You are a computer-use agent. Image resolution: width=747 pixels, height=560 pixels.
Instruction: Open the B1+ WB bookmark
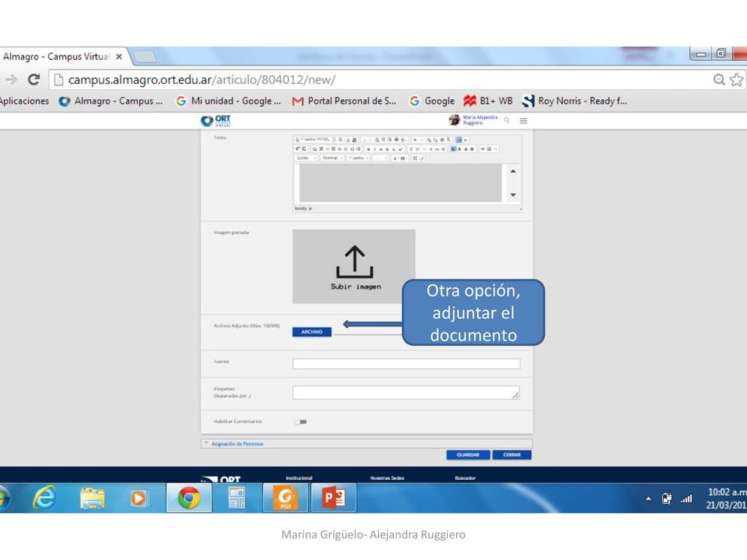[488, 101]
